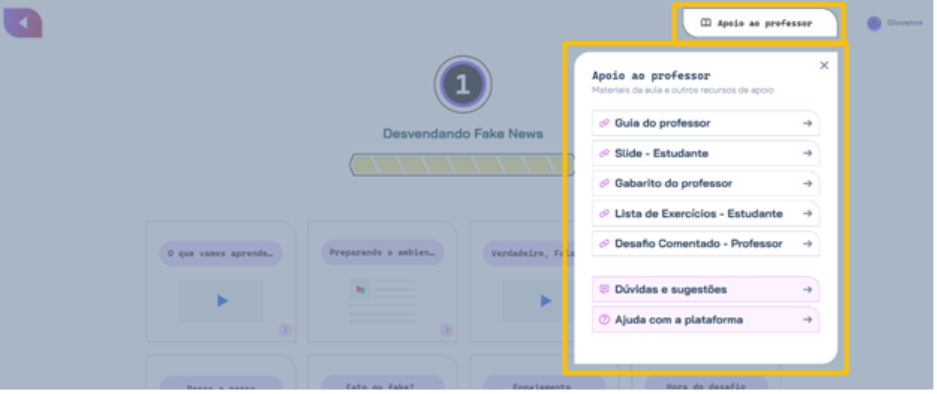
Task: Open Giovanna user avatar
Action: [874, 23]
